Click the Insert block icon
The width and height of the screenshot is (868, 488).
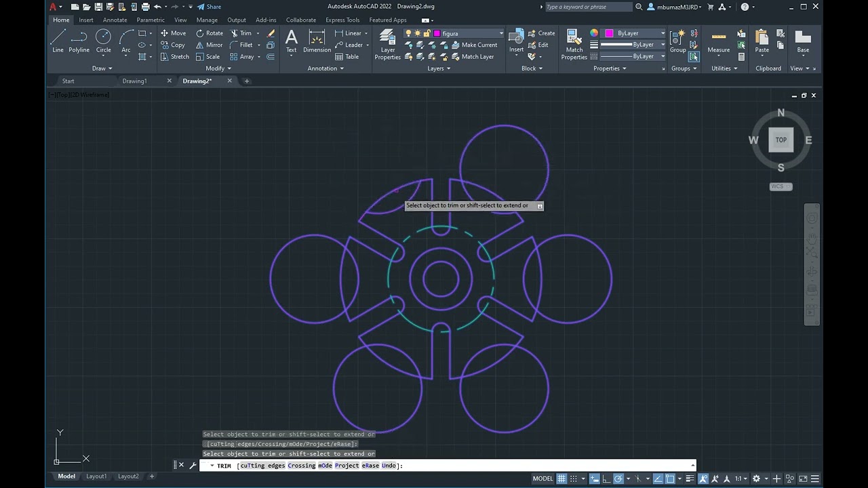[517, 40]
